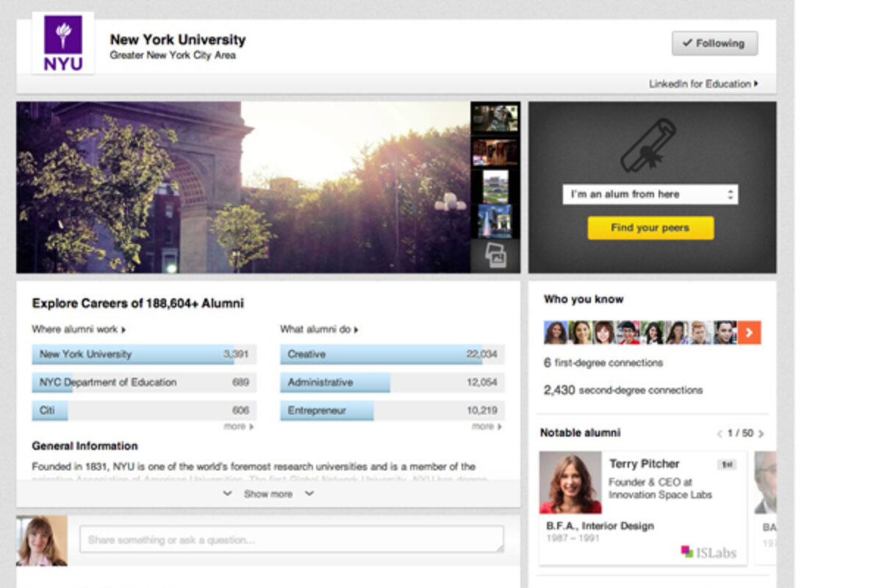Click B.F.A., Interior Design text
This screenshot has width=882, height=588.
[600, 526]
